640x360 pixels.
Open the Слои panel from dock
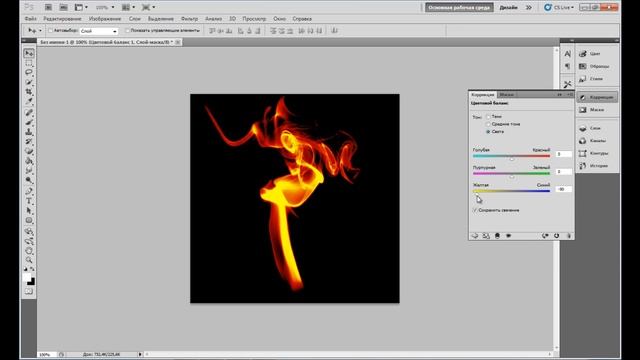pos(597,128)
